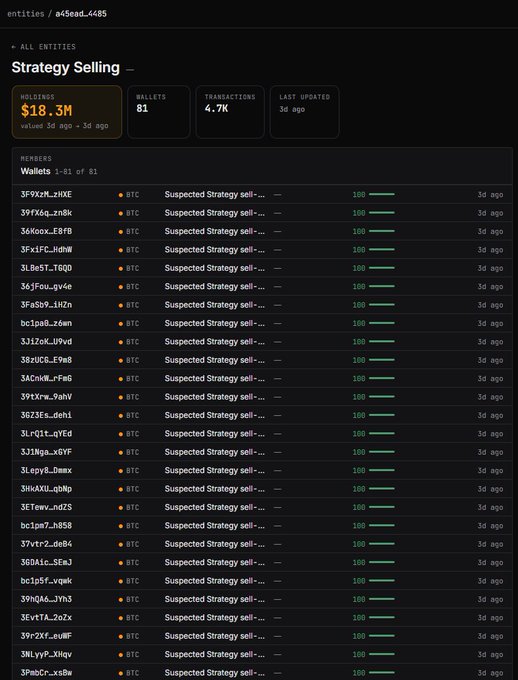Image resolution: width=518 pixels, height=680 pixels.
Task: Click BTC dot icon in 3JiZoK…U9vd row
Action: 121,342
